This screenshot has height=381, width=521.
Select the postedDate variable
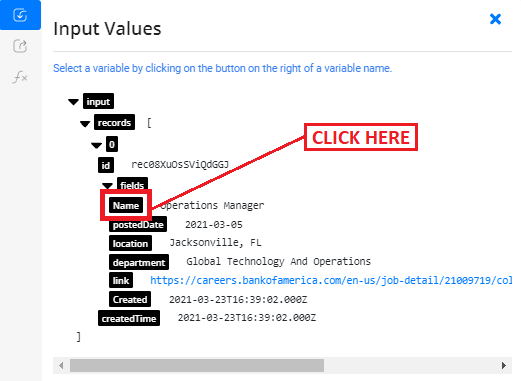click(x=138, y=225)
